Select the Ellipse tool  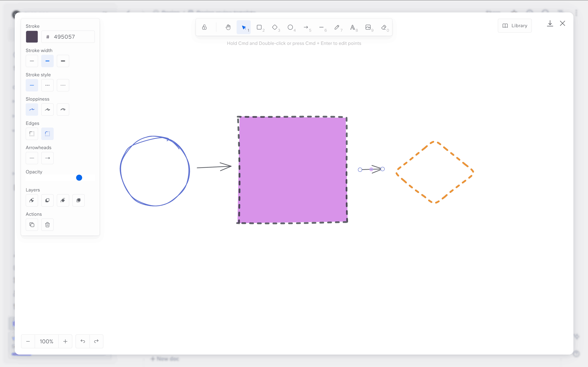point(290,27)
